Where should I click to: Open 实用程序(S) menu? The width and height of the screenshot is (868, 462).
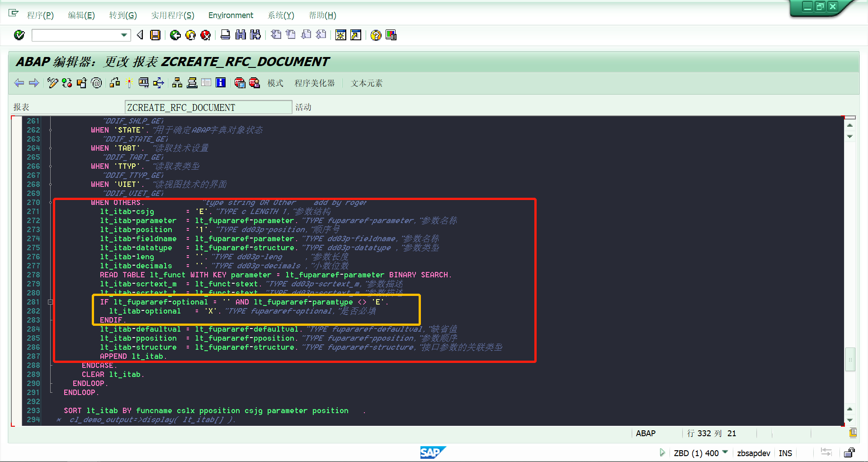coord(173,15)
